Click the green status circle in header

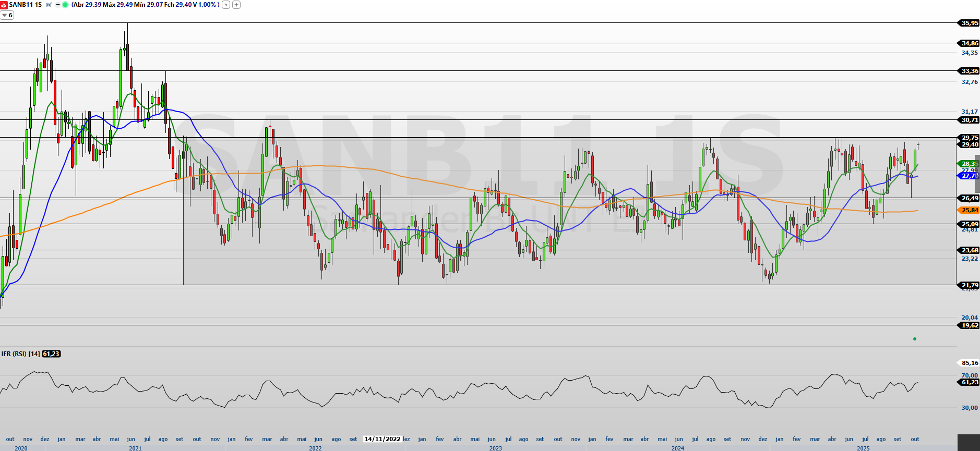click(x=65, y=5)
